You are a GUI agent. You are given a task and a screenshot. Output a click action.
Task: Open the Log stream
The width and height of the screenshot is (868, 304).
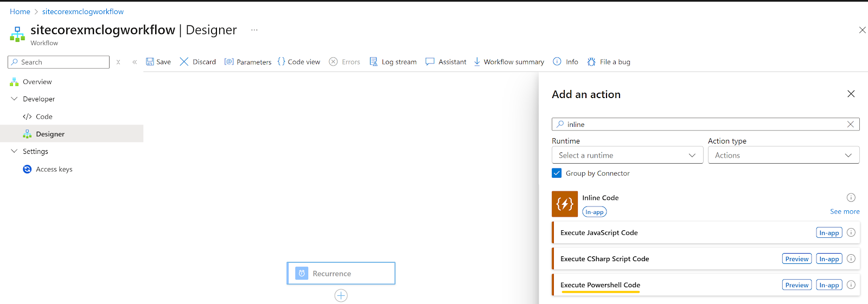click(393, 62)
